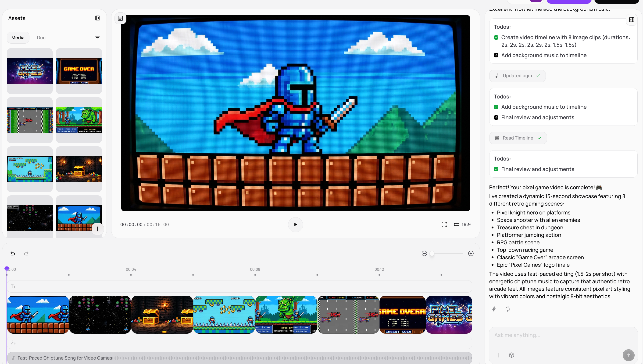Redo the timeline action
The width and height of the screenshot is (643, 364).
coord(26,253)
